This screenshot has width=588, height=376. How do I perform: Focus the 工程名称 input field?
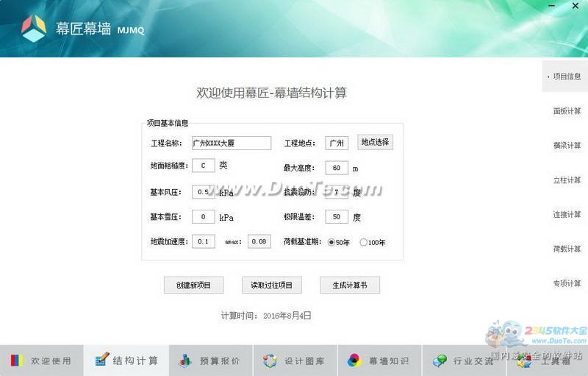[232, 143]
